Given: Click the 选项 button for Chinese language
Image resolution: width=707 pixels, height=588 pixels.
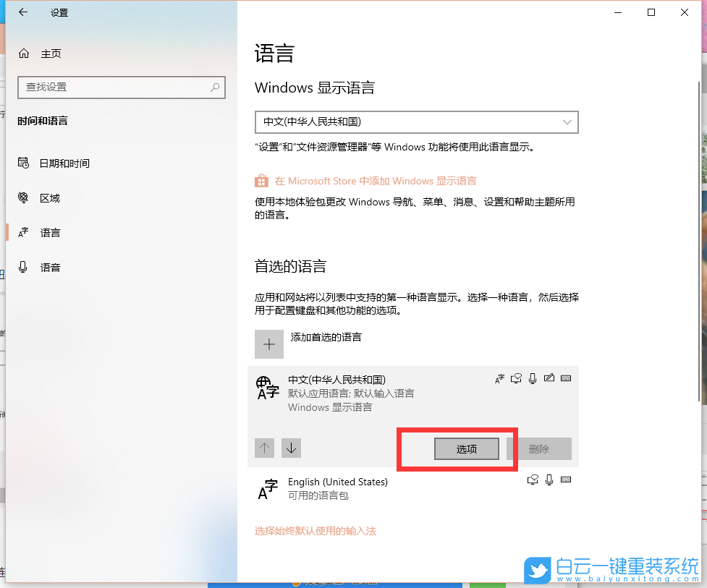Looking at the screenshot, I should coord(465,448).
